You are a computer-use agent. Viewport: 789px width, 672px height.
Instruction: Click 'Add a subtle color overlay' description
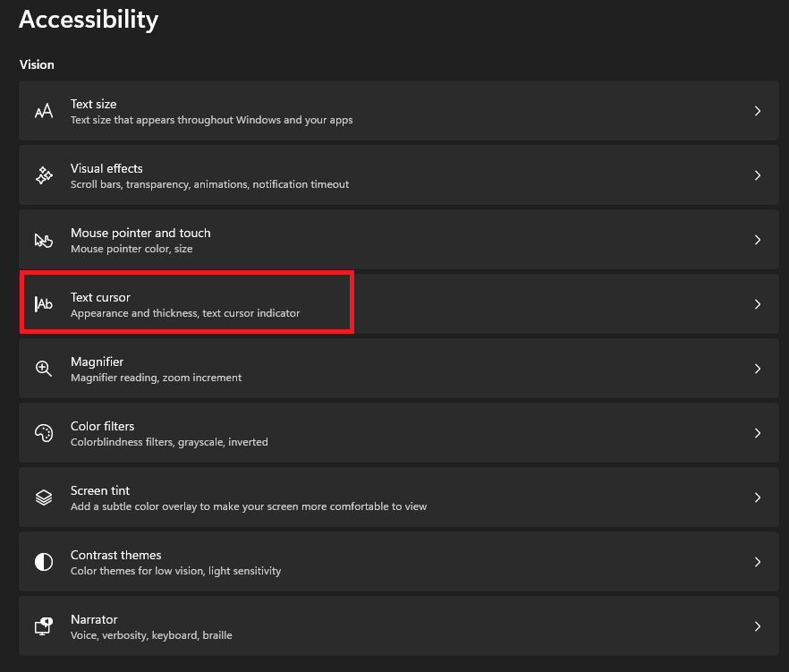[x=249, y=506]
